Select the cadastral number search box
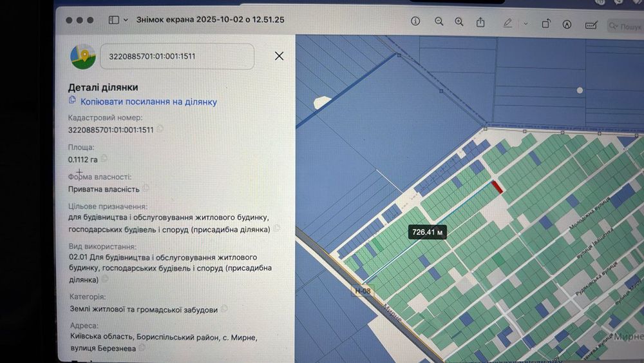Image resolution: width=644 pixels, height=363 pixels. point(177,56)
